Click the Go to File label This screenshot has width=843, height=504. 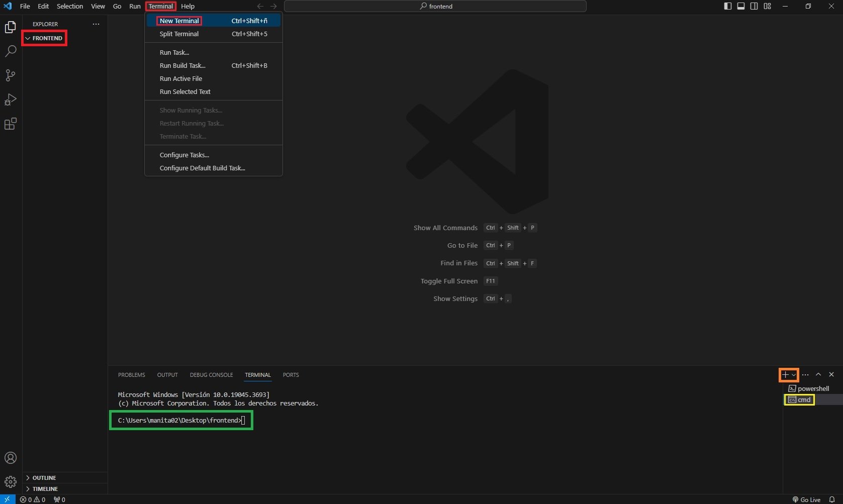[x=462, y=245]
